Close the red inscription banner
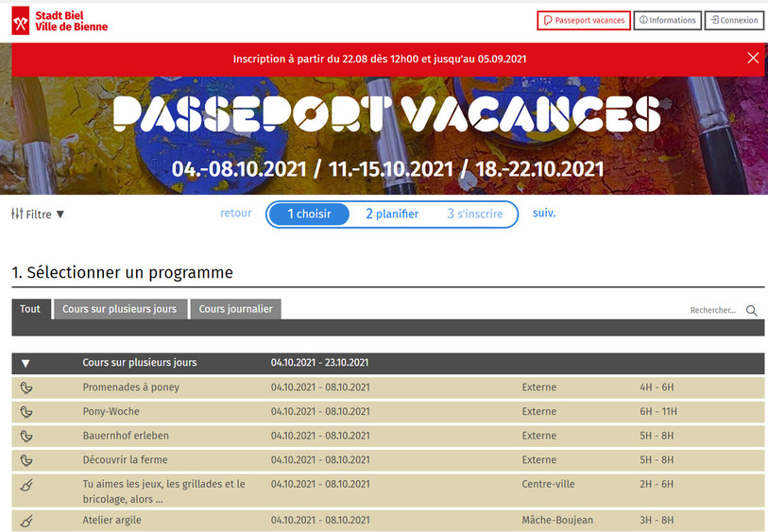This screenshot has height=532, width=768. pos(753,59)
